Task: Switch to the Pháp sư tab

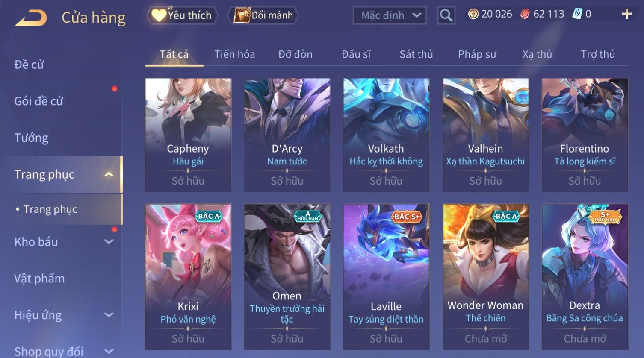Action: click(477, 54)
